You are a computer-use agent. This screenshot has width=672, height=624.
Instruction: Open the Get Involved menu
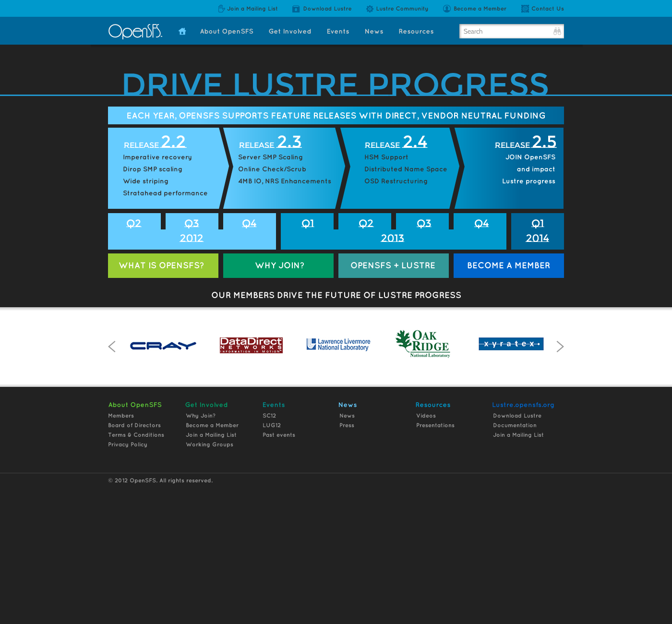[290, 31]
